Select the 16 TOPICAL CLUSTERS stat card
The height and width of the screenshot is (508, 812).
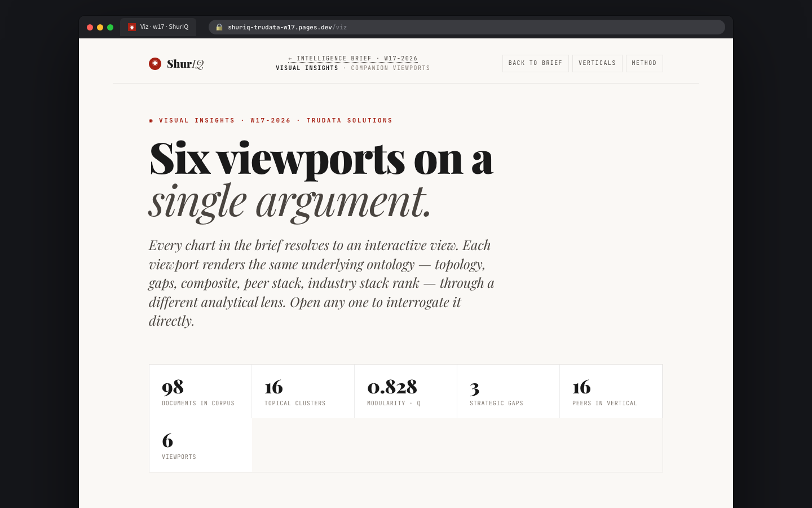tap(303, 391)
